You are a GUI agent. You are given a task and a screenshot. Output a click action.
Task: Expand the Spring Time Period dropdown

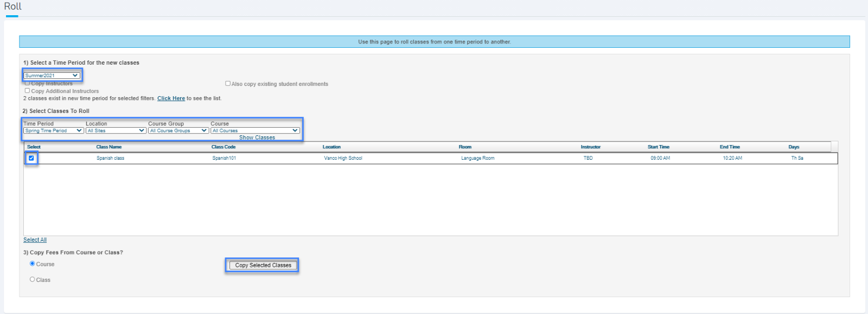click(53, 130)
